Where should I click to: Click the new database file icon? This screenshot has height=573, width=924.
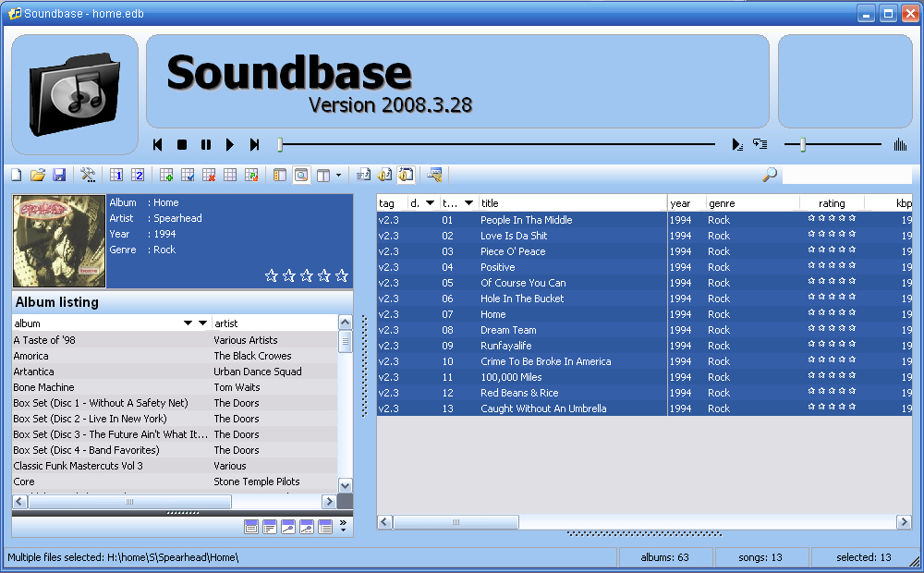17,175
